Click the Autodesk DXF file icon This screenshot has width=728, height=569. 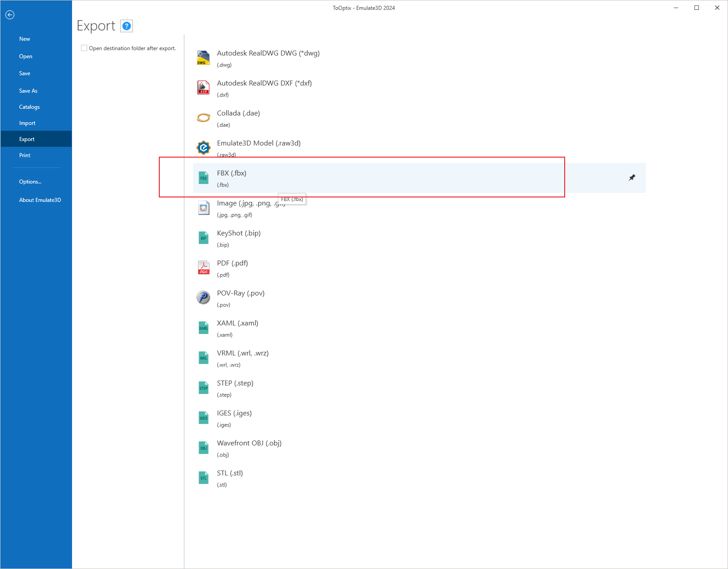pyautogui.click(x=204, y=88)
